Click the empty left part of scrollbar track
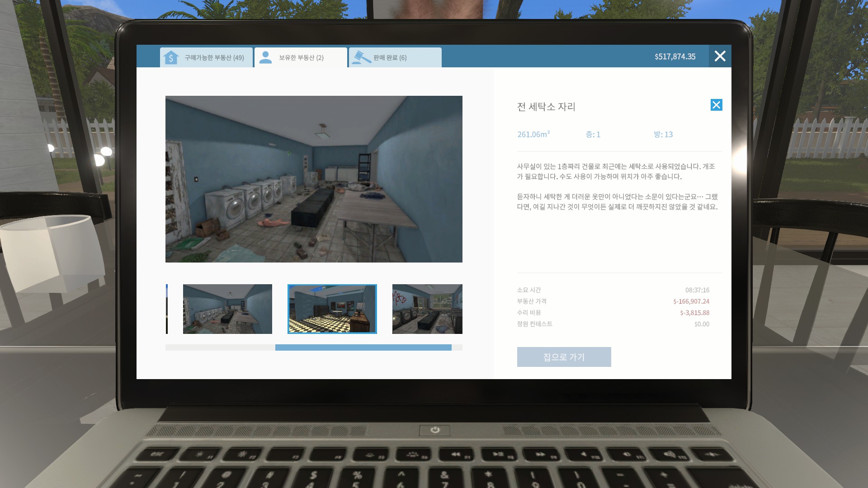This screenshot has height=488, width=868. [220, 347]
